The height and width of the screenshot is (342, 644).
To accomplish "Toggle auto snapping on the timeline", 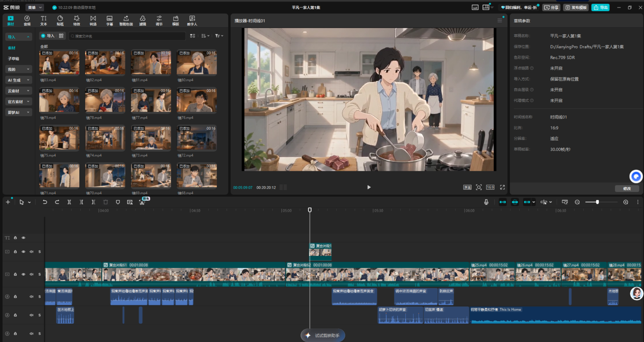I will (515, 202).
